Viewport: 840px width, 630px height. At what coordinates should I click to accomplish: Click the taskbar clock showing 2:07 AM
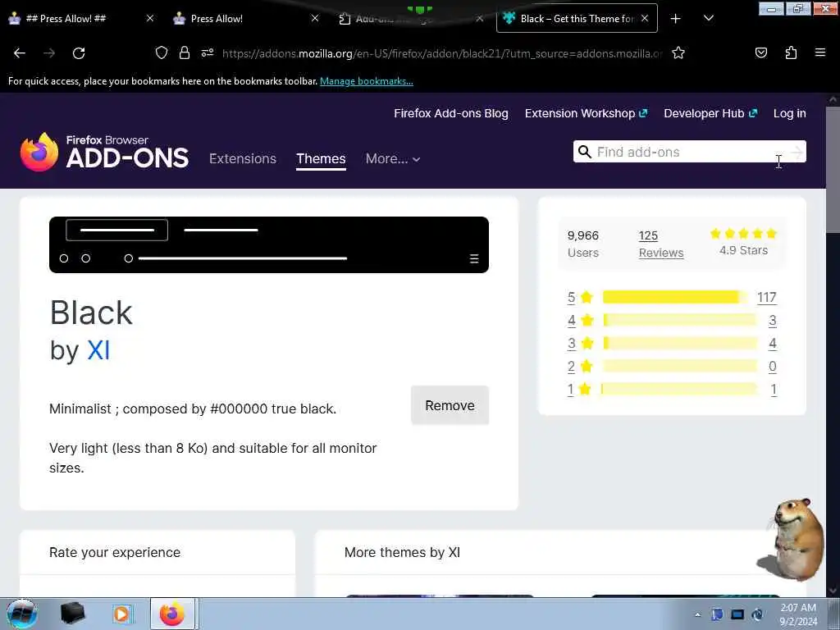(x=798, y=614)
